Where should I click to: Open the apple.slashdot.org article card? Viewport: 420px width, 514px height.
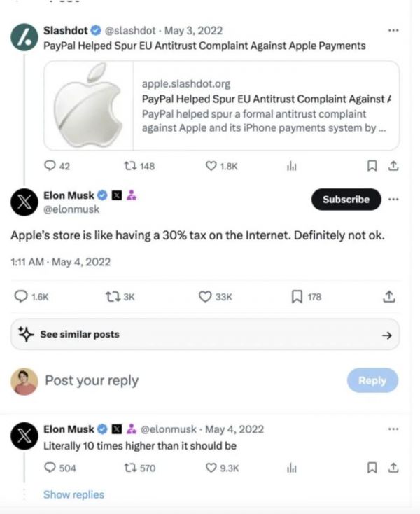pyautogui.click(x=266, y=106)
